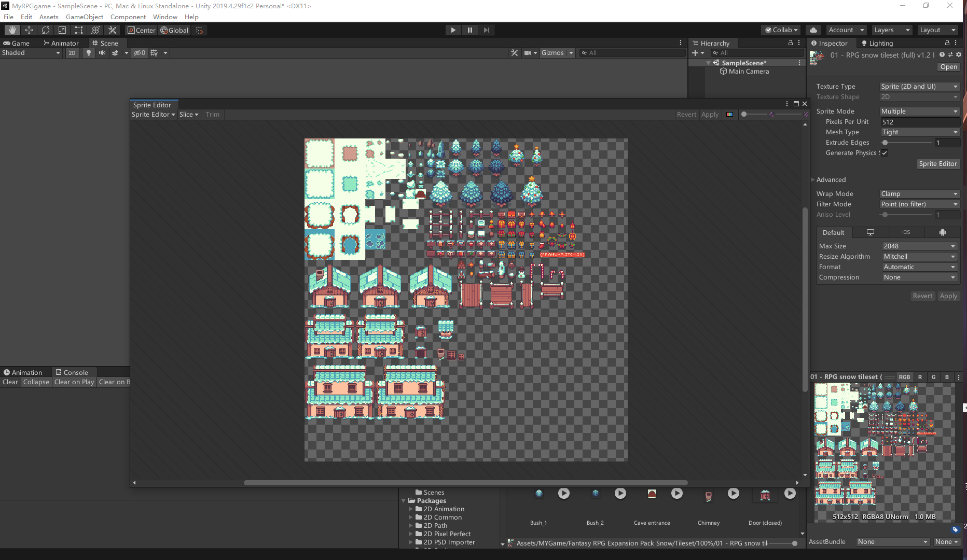Open the Inspector preset selector icon
The height and width of the screenshot is (560, 967).
[x=950, y=55]
